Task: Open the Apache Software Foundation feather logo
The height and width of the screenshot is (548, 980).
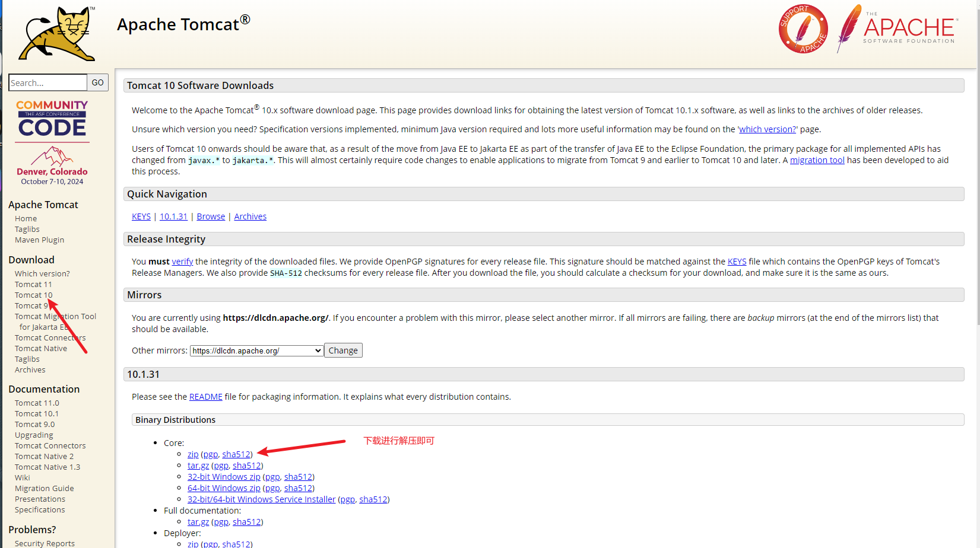Action: click(896, 29)
